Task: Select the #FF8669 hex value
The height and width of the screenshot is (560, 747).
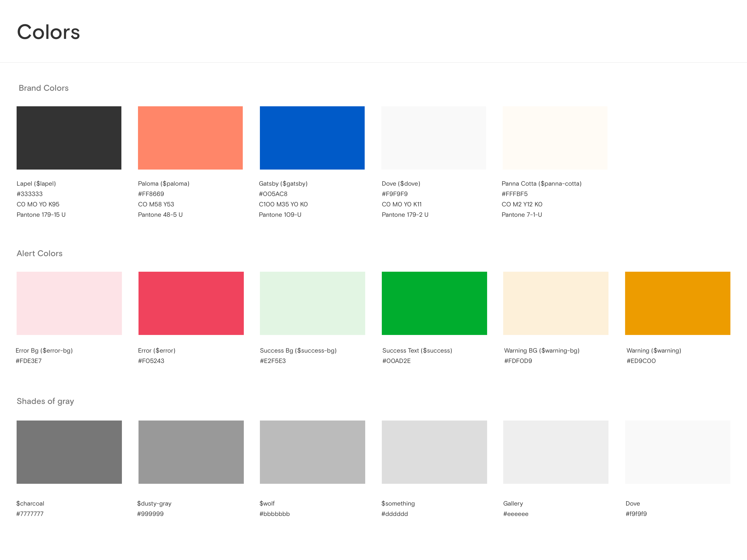Action: (x=151, y=194)
